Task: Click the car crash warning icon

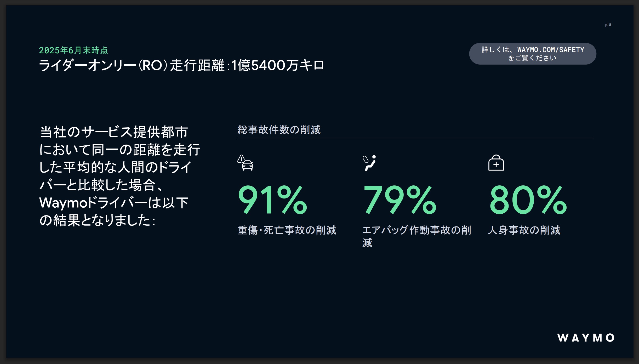Action: click(x=245, y=163)
